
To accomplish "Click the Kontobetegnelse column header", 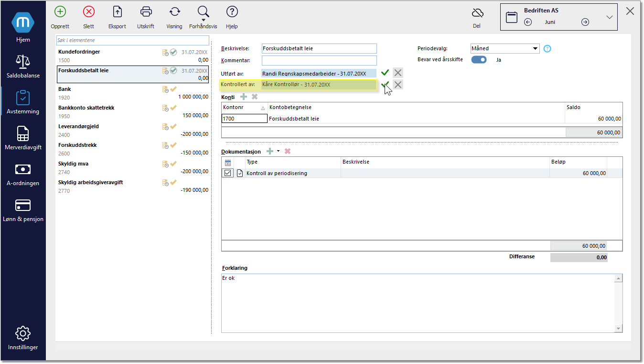I will point(416,108).
